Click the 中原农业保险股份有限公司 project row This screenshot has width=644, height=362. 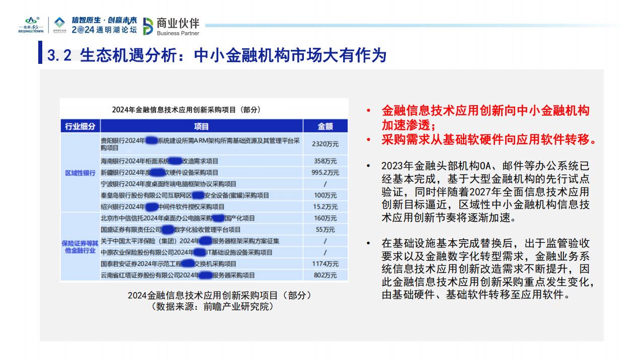click(201, 252)
